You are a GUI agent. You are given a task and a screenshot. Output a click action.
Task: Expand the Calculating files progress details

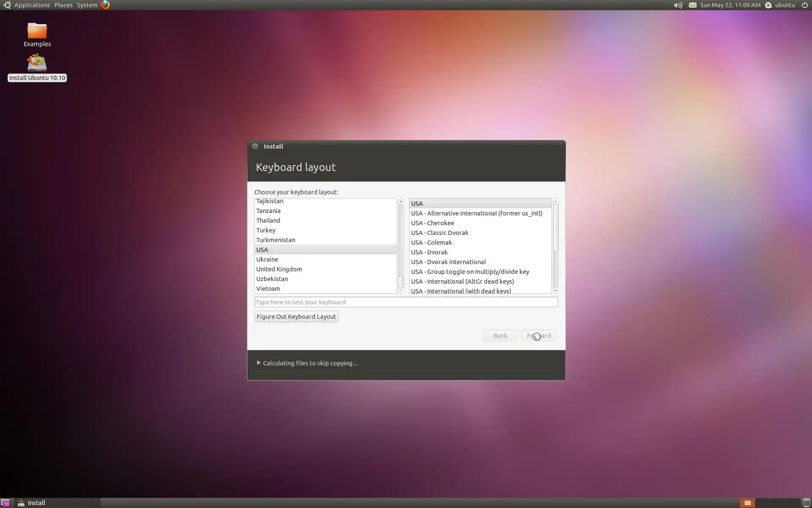coord(259,363)
